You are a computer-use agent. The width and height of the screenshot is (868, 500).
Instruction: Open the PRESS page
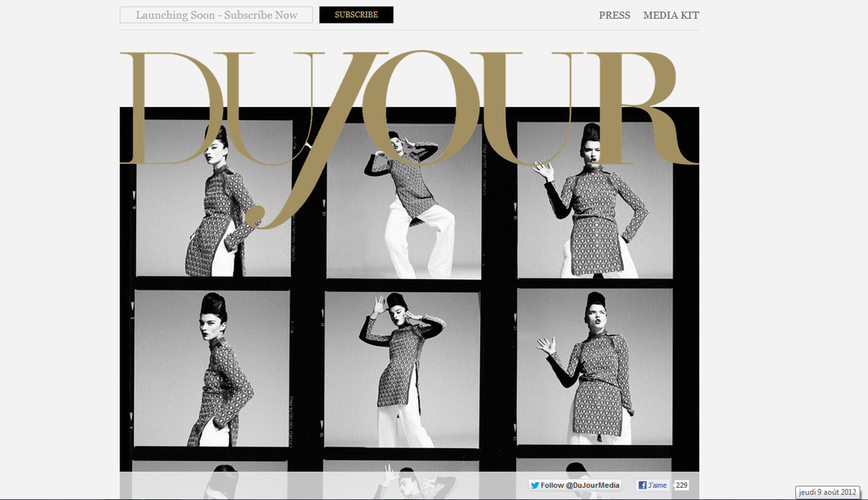pos(614,15)
